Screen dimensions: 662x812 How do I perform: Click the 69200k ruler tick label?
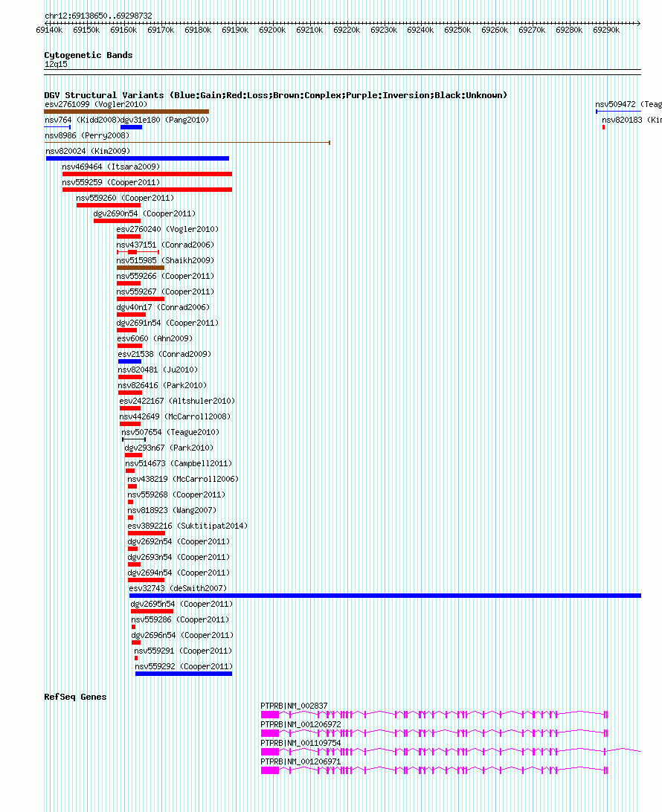pos(272,30)
